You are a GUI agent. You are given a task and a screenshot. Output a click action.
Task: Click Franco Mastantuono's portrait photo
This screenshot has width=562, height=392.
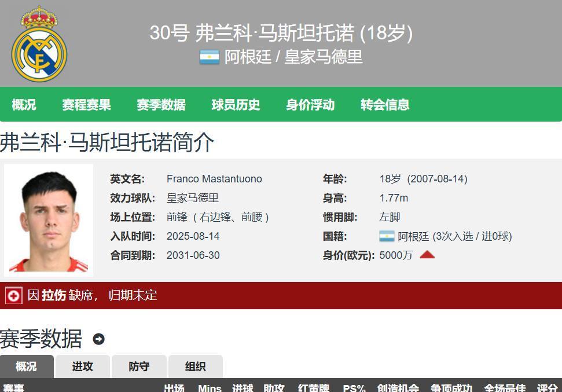49,220
